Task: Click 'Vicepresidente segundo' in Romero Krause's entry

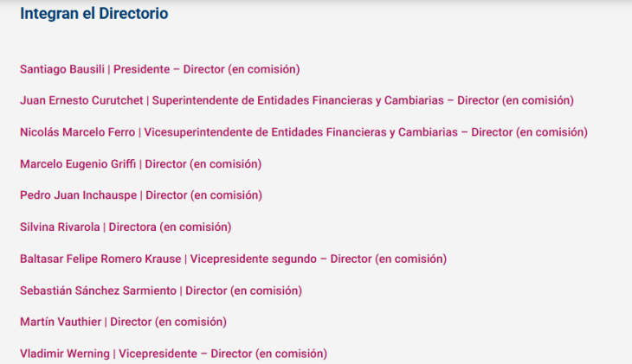Action: (x=253, y=259)
